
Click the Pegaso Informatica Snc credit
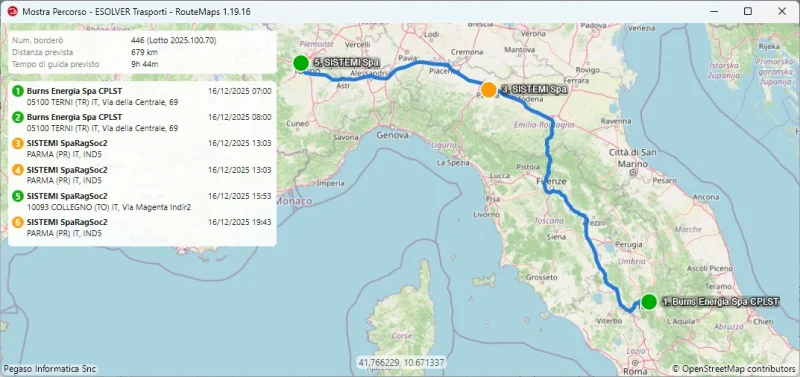[x=49, y=368]
